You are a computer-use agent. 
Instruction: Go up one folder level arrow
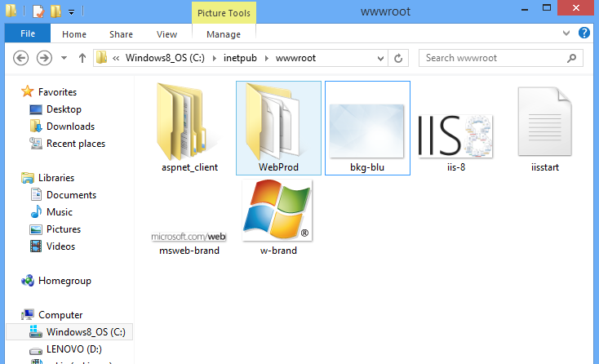point(82,58)
